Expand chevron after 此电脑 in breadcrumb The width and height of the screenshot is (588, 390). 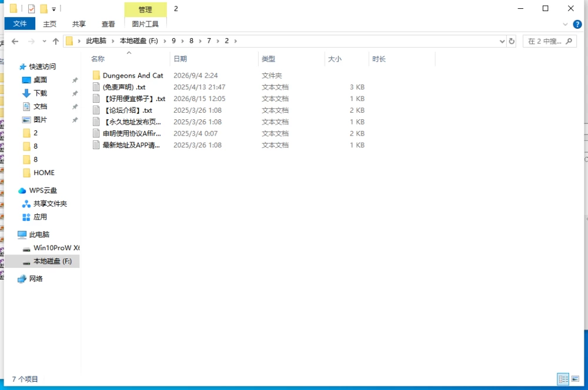click(x=113, y=41)
